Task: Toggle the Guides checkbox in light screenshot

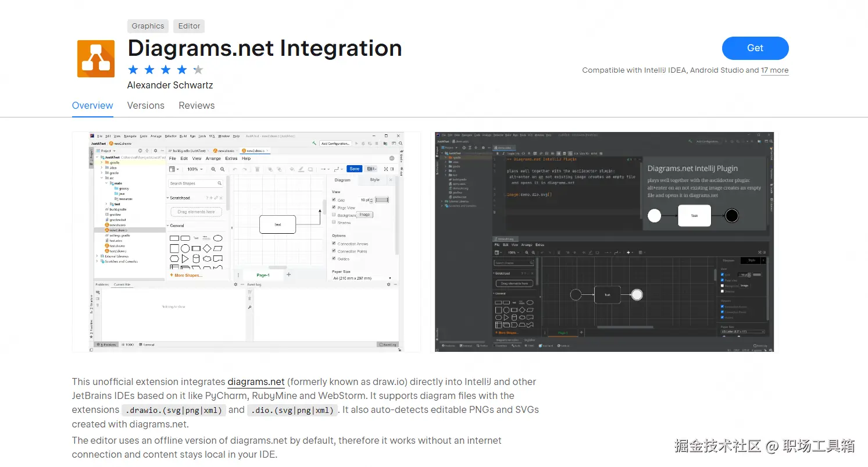Action: (334, 258)
